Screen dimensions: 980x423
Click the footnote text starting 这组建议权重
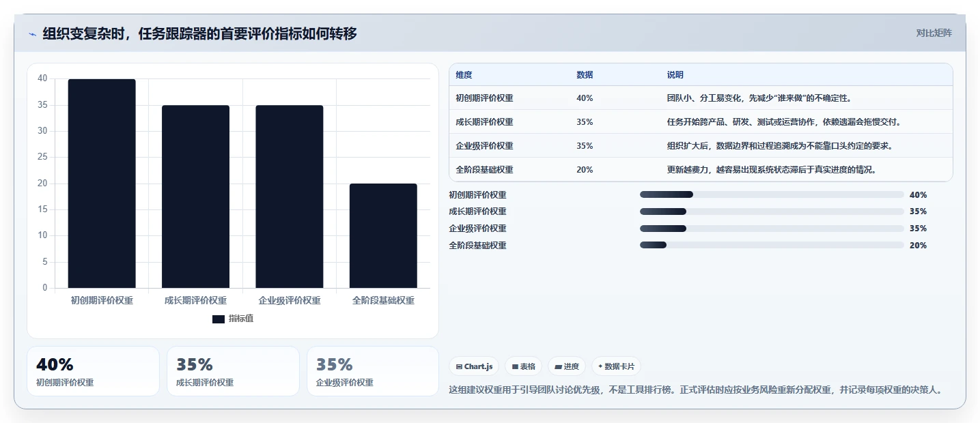[697, 390]
